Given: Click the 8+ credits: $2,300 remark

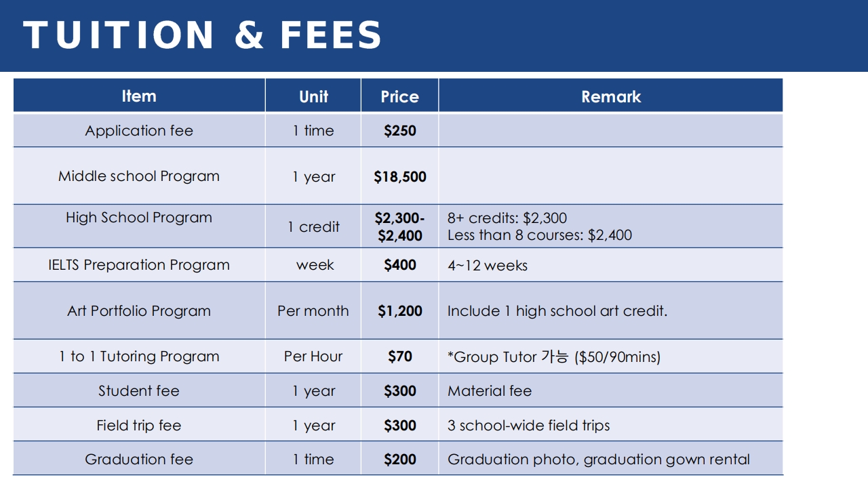Looking at the screenshot, I should [x=507, y=218].
